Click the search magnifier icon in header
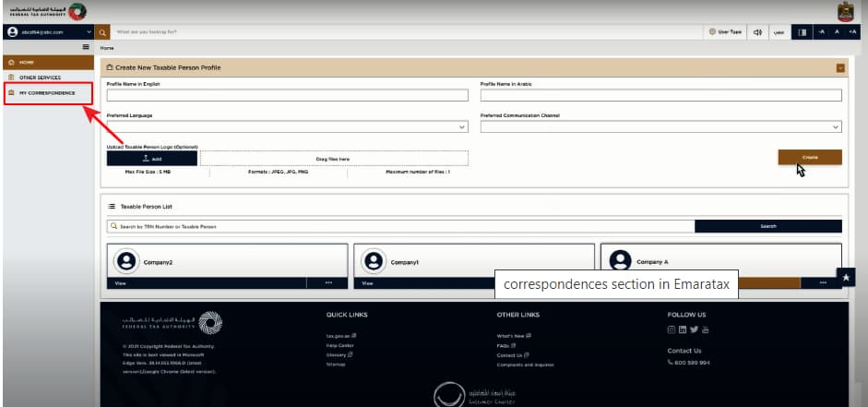Viewport: 868px width, 407px height. tap(102, 32)
